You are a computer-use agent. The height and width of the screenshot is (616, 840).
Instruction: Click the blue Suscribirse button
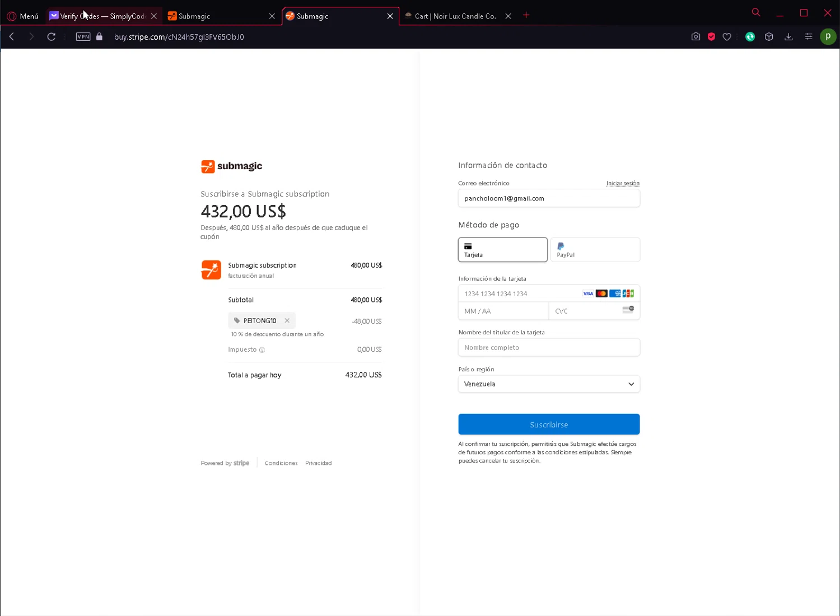coord(549,424)
